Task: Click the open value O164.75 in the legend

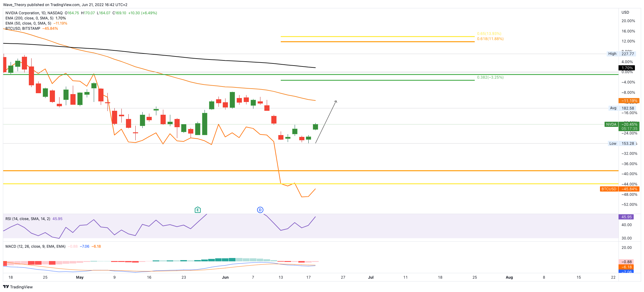Action: (x=72, y=13)
